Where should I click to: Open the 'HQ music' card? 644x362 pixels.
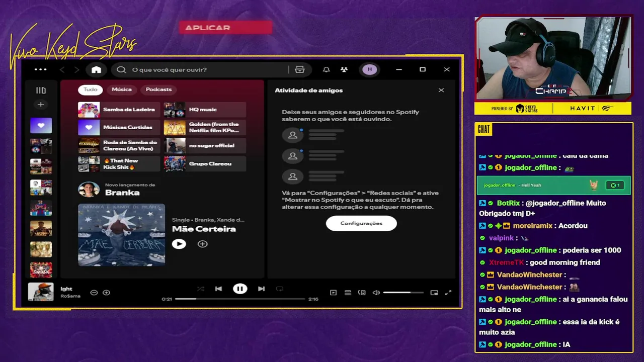point(205,110)
